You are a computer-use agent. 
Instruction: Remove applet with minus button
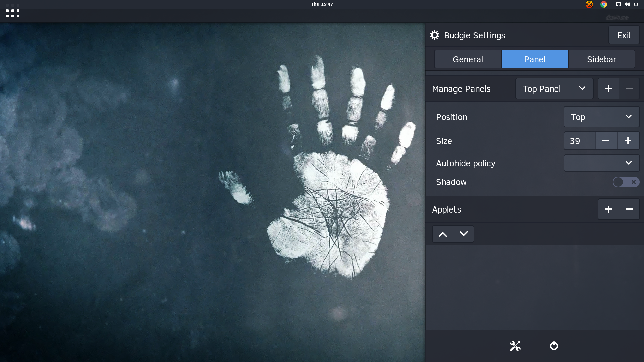pyautogui.click(x=629, y=209)
